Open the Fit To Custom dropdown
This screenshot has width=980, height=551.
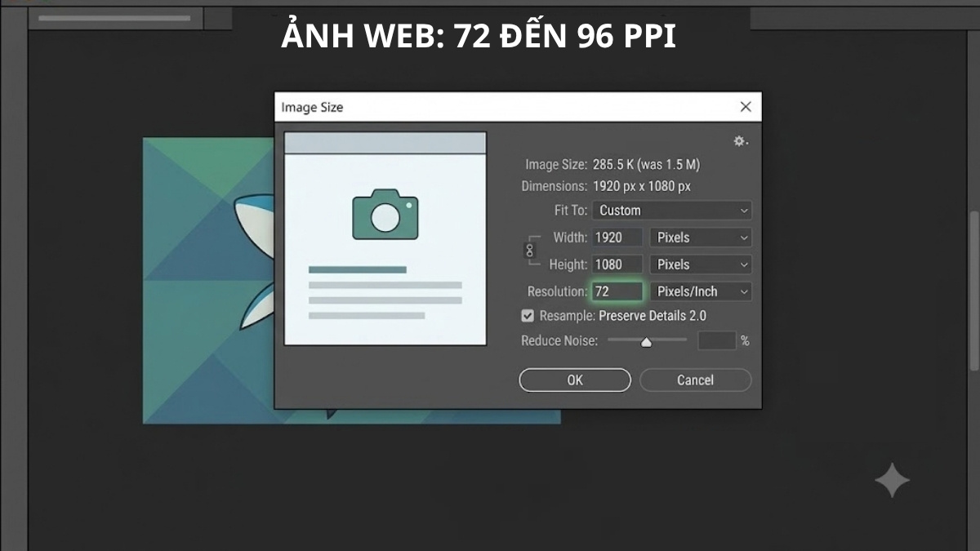click(x=671, y=211)
